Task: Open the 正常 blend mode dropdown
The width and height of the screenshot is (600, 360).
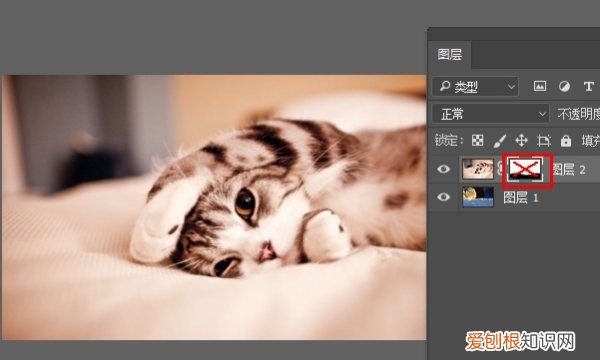Action: 491,114
